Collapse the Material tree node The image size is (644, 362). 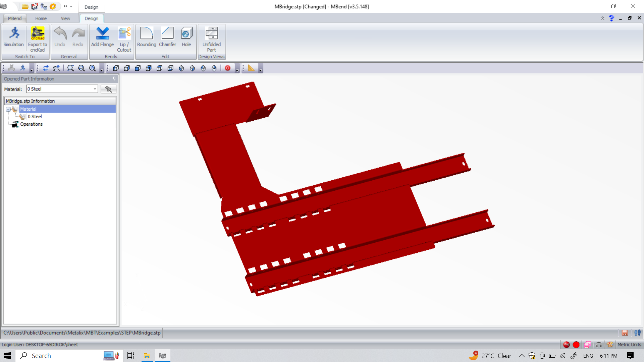click(x=8, y=109)
